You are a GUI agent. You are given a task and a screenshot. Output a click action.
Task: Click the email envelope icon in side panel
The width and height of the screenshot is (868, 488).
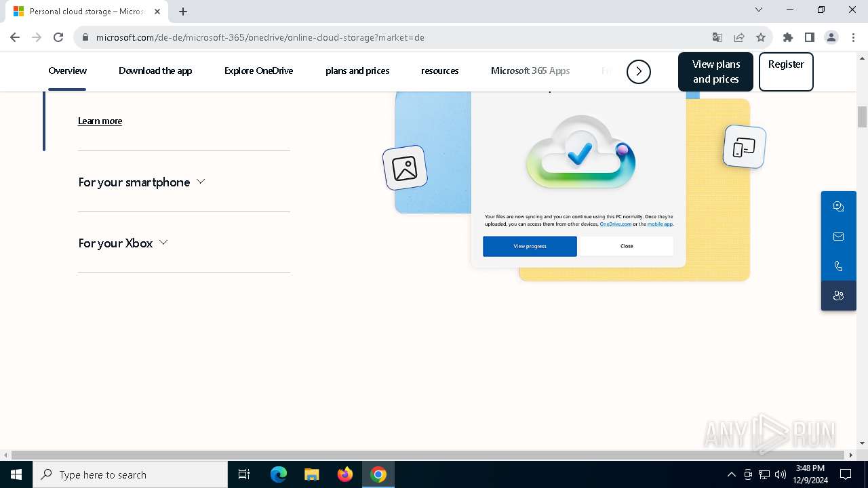coord(838,237)
